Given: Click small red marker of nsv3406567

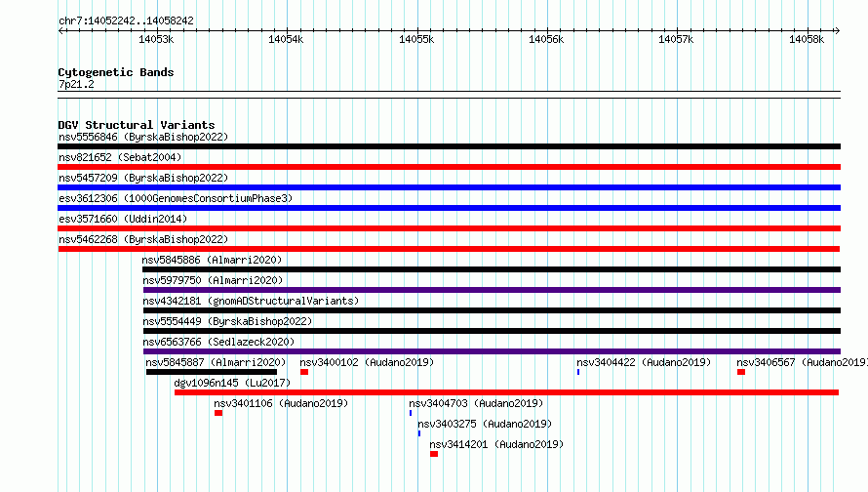Looking at the screenshot, I should tap(740, 372).
